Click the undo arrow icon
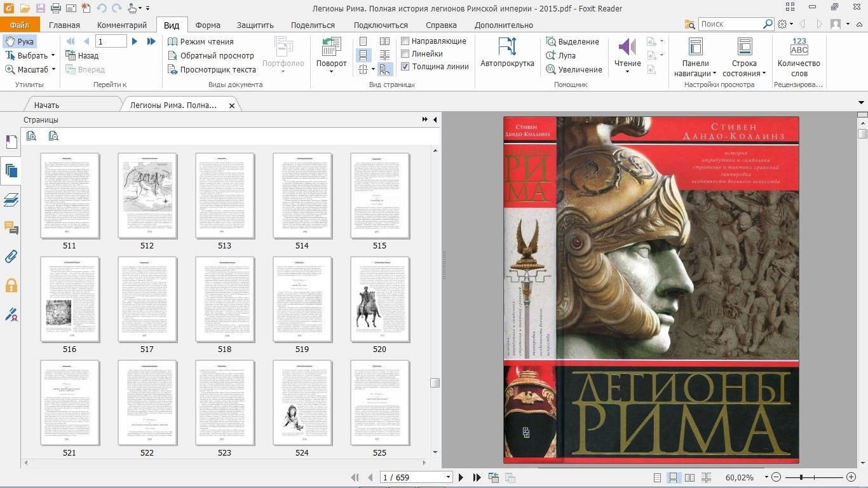This screenshot has width=868, height=488. 102,8
